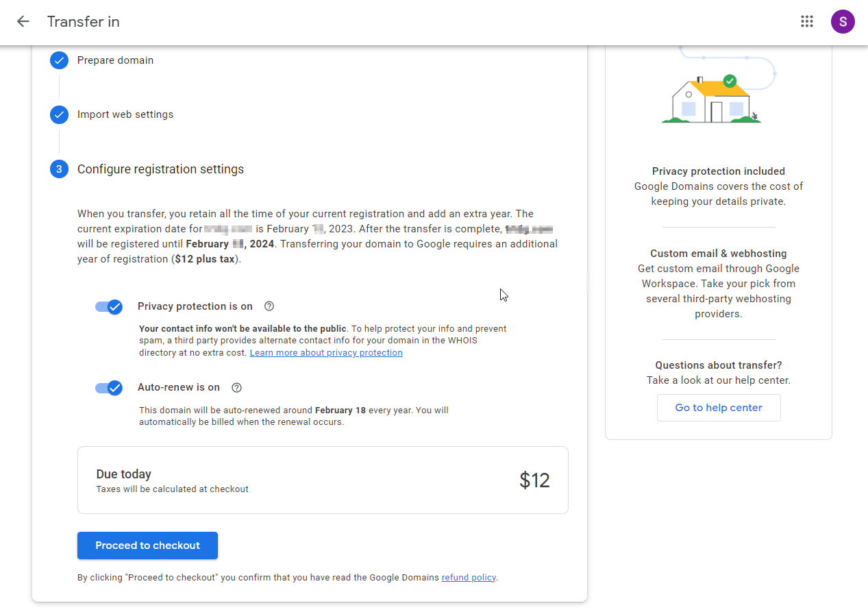Click the Prepare domain checkmark icon
Image resolution: width=868 pixels, height=612 pixels.
pos(59,60)
